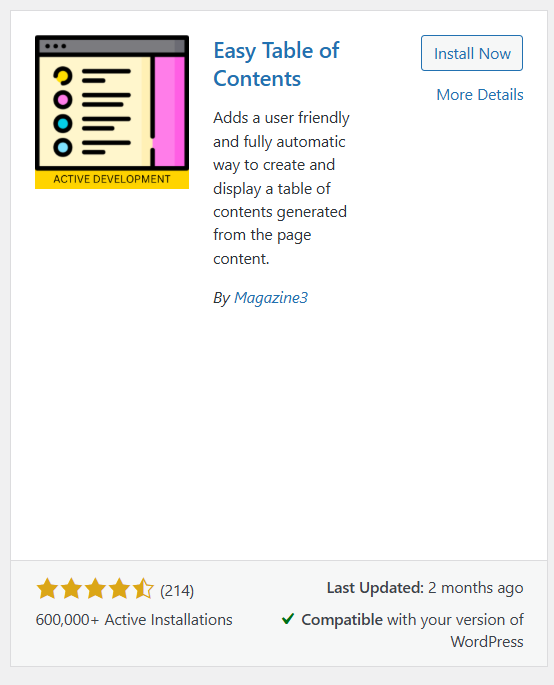Viewport: 554px width, 685px height.
Task: Click the plugin icon thumbnail
Action: click(x=112, y=112)
